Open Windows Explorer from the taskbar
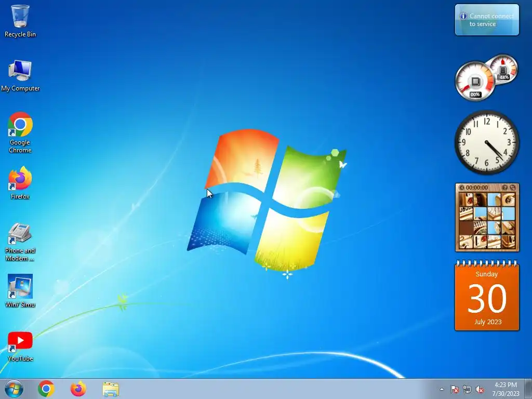This screenshot has width=532, height=399. click(x=111, y=389)
